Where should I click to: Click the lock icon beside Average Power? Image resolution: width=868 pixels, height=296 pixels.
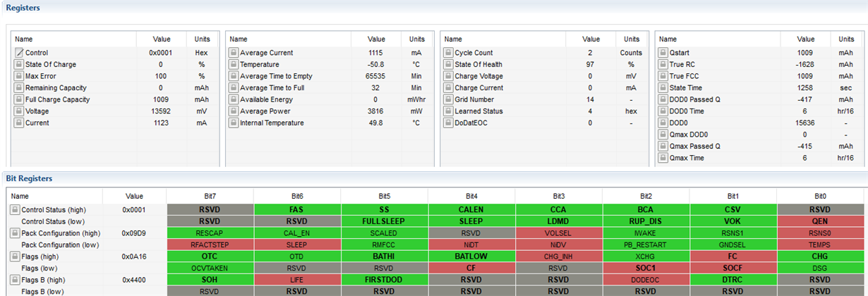coord(234,111)
